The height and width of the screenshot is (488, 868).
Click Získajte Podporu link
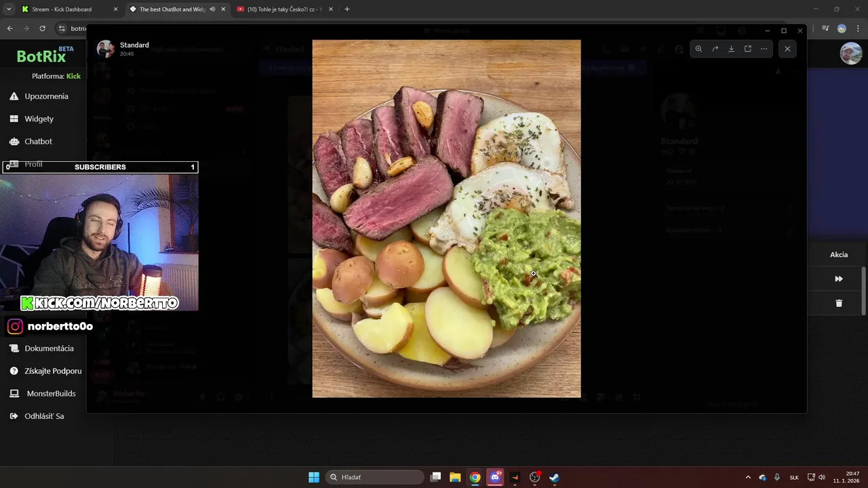53,371
